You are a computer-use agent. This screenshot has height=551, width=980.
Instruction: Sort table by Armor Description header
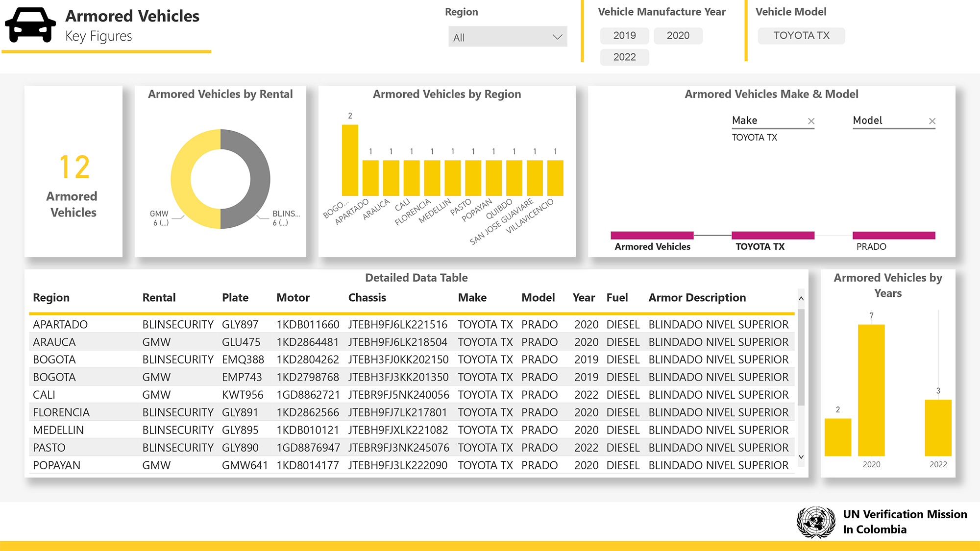coord(697,298)
